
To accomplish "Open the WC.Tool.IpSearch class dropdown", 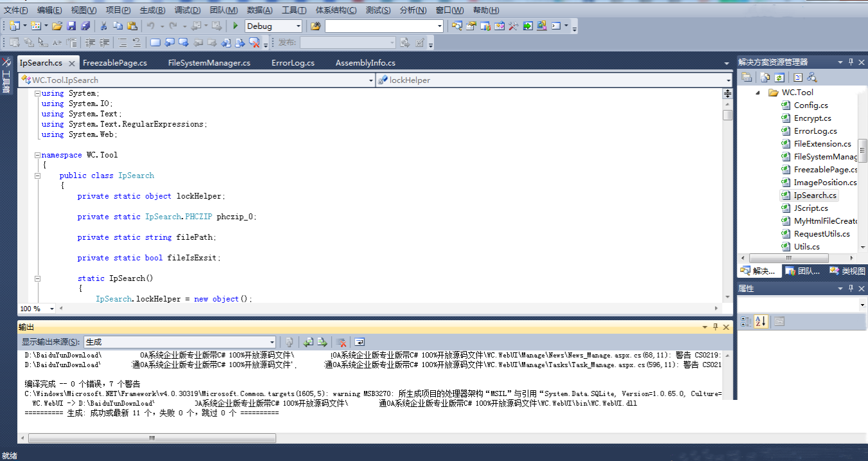I will pos(371,80).
